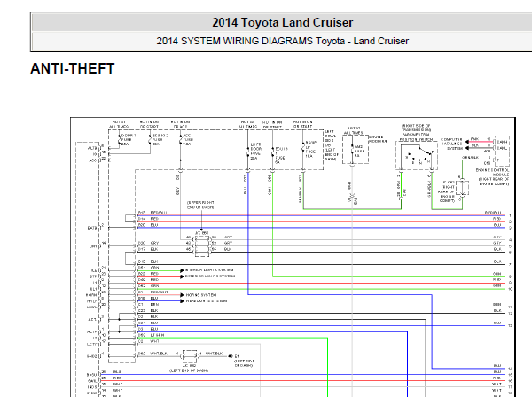Click the J/C junction connector near upper dash
Screen dimensions: 532x397
202,245
